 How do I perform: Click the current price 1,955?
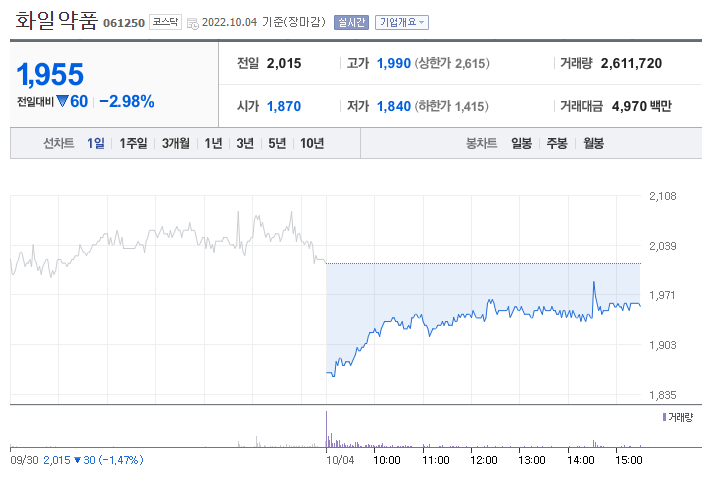50,74
